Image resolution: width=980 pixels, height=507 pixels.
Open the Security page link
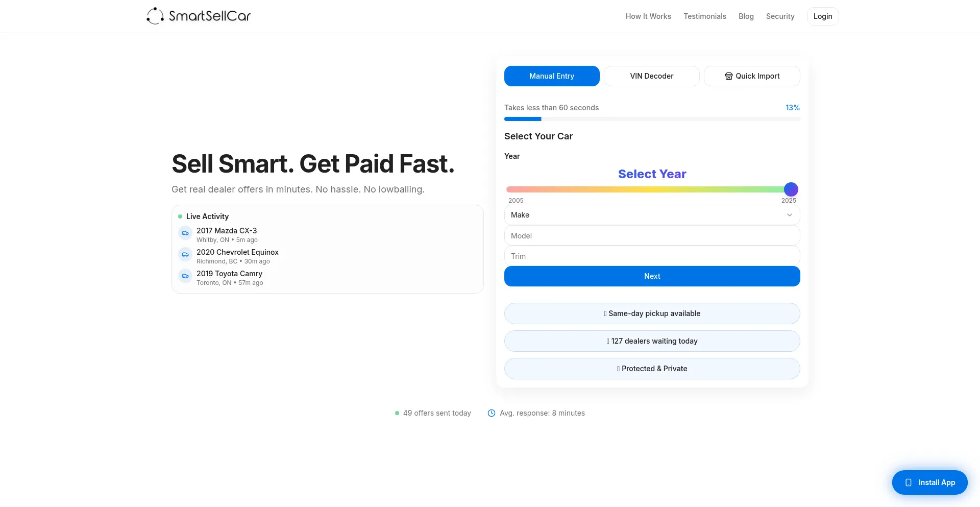tap(780, 16)
